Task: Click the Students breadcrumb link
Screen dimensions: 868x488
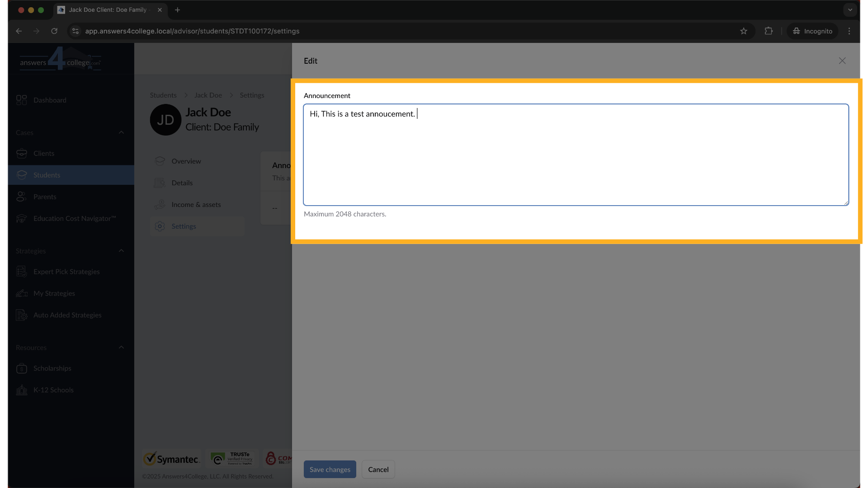Action: [x=163, y=95]
